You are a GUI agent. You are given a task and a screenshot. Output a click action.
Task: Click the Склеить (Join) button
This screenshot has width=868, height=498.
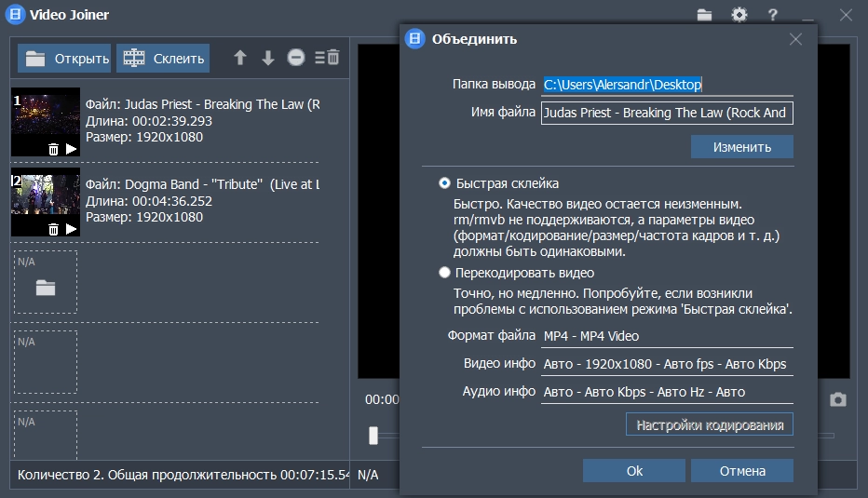(x=163, y=58)
